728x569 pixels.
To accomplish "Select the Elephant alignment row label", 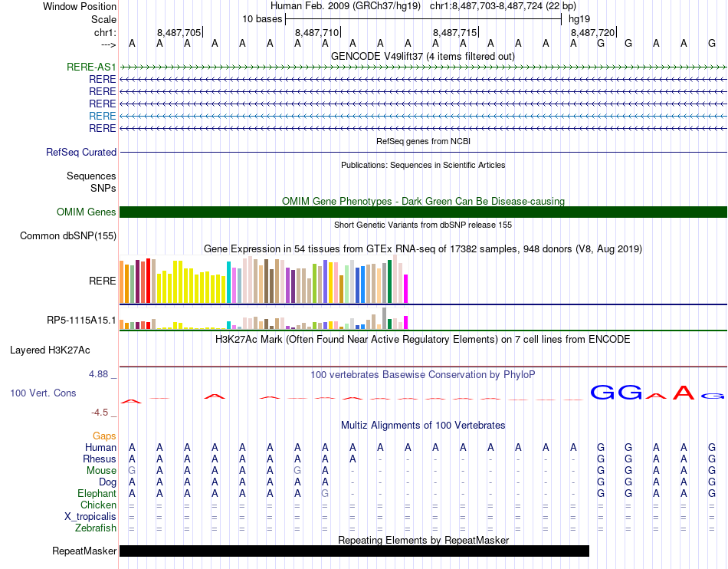I will (x=97, y=493).
